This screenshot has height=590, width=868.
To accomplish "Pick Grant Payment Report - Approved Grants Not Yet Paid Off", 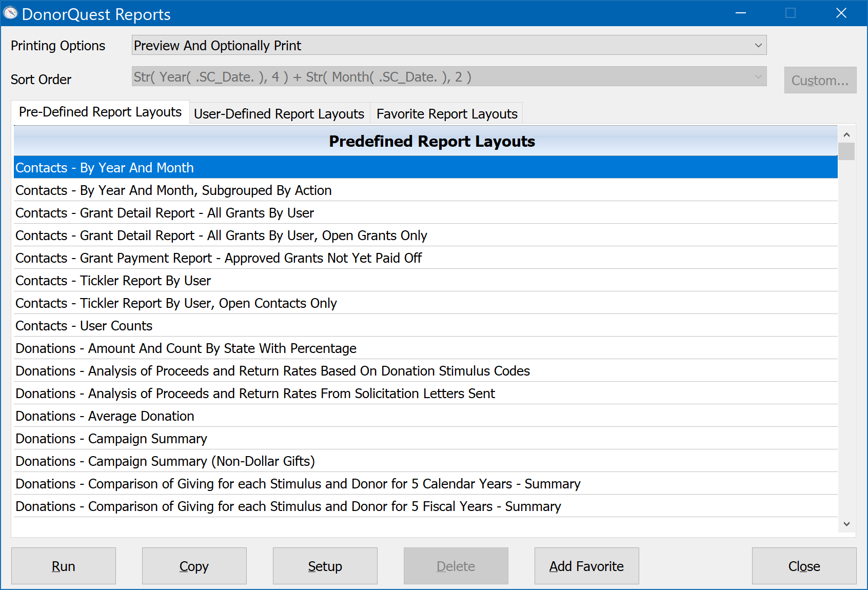I will click(x=426, y=258).
